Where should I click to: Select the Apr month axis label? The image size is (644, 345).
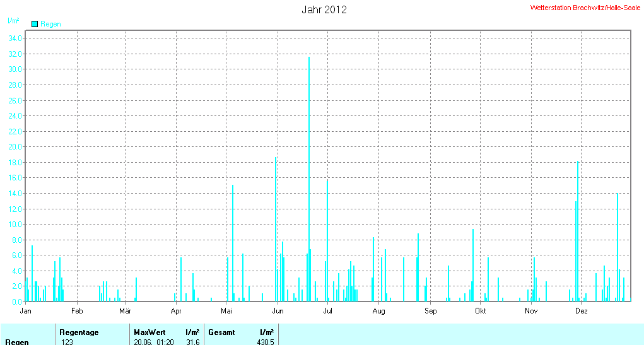click(176, 311)
